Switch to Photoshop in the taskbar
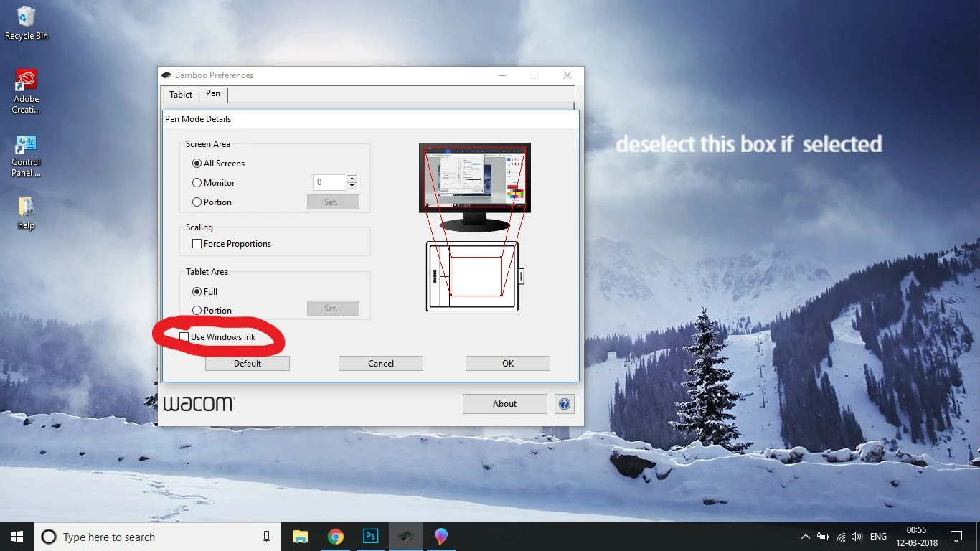Viewport: 980px width, 551px height. (370, 537)
